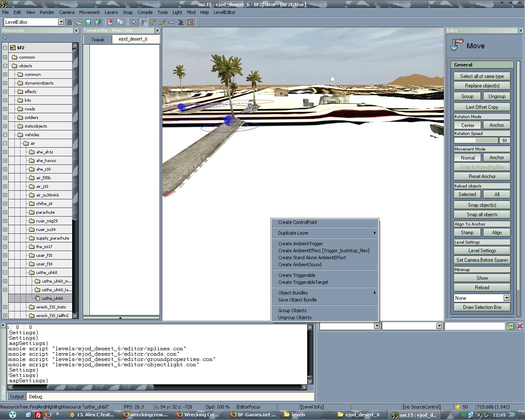Choose Create ControlPoint from context menu
The image size is (525, 420).
point(325,222)
